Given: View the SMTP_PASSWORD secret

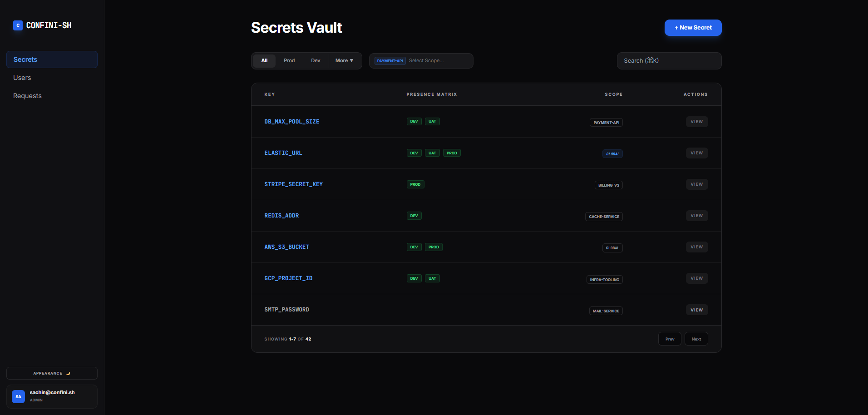Looking at the screenshot, I should (x=696, y=310).
